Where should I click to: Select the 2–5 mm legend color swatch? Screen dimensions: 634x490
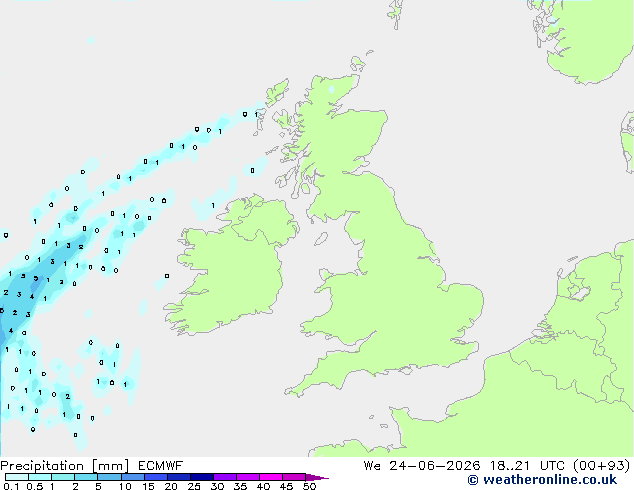[86, 477]
